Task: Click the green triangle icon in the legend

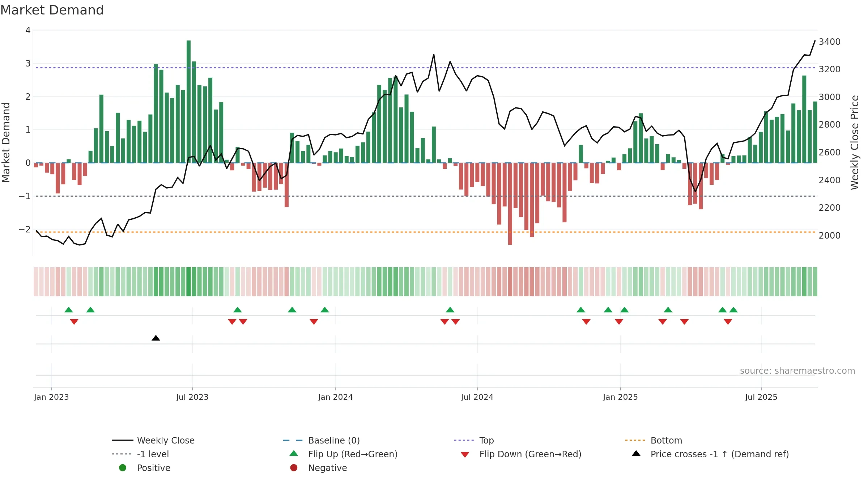Action: point(294,453)
